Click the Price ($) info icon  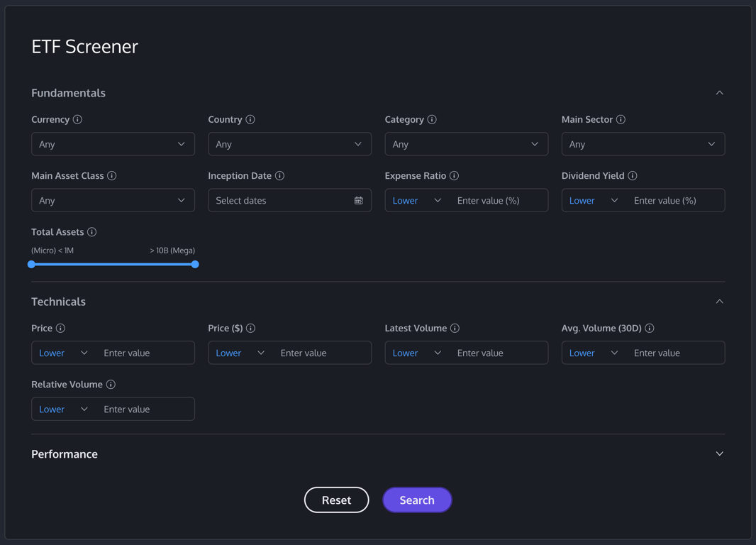coord(251,328)
